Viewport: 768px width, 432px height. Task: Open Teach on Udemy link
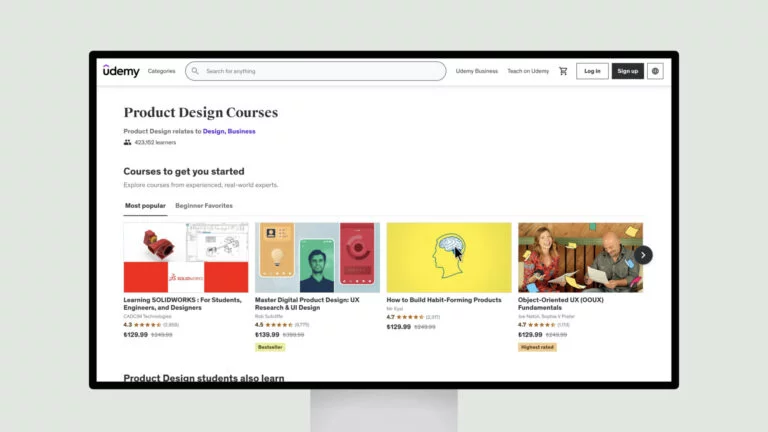pyautogui.click(x=528, y=71)
